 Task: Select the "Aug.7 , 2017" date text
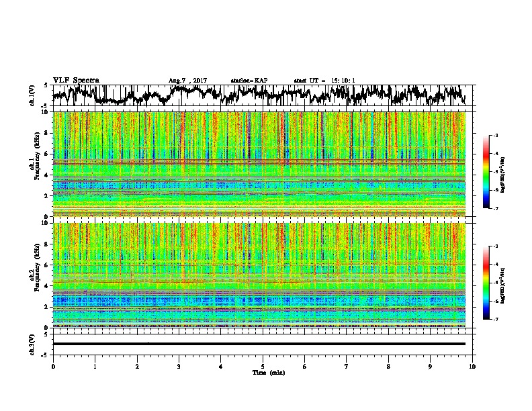point(187,81)
